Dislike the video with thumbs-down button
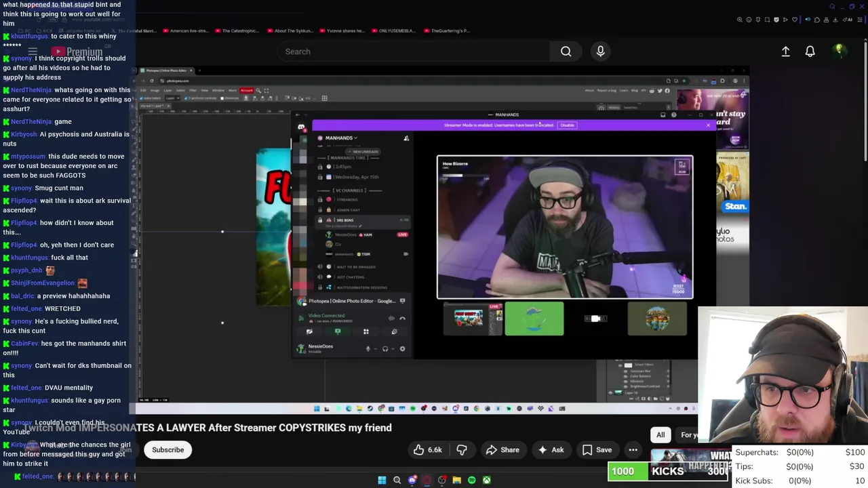868x488 pixels. 462,450
